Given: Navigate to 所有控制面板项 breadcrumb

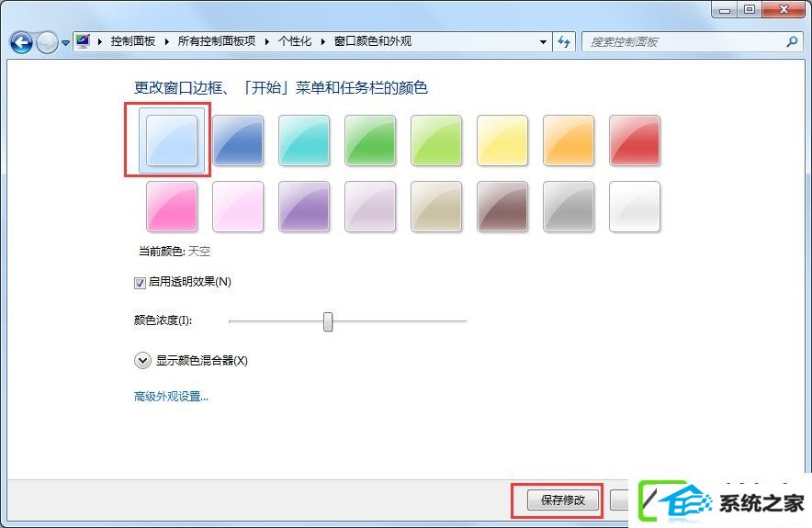Looking at the screenshot, I should [217, 41].
